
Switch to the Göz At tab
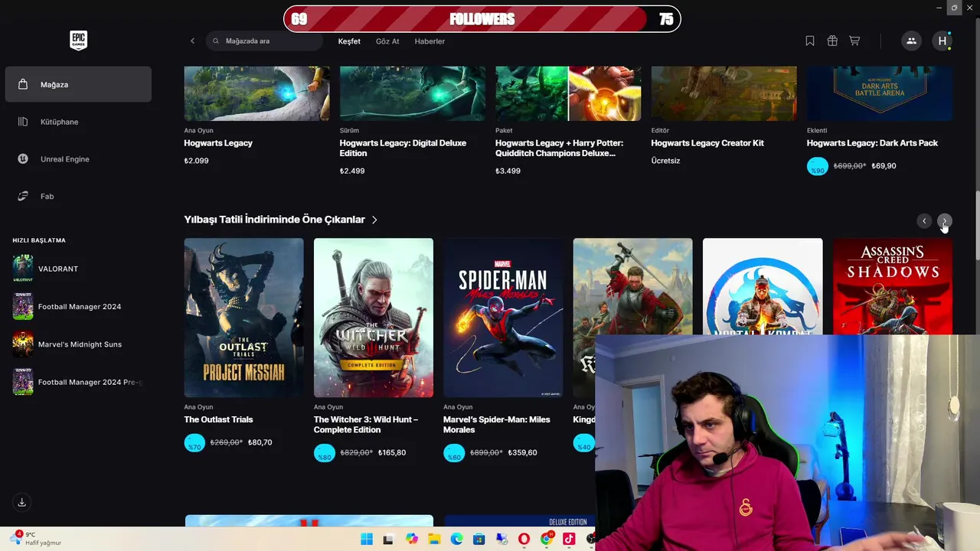point(387,41)
